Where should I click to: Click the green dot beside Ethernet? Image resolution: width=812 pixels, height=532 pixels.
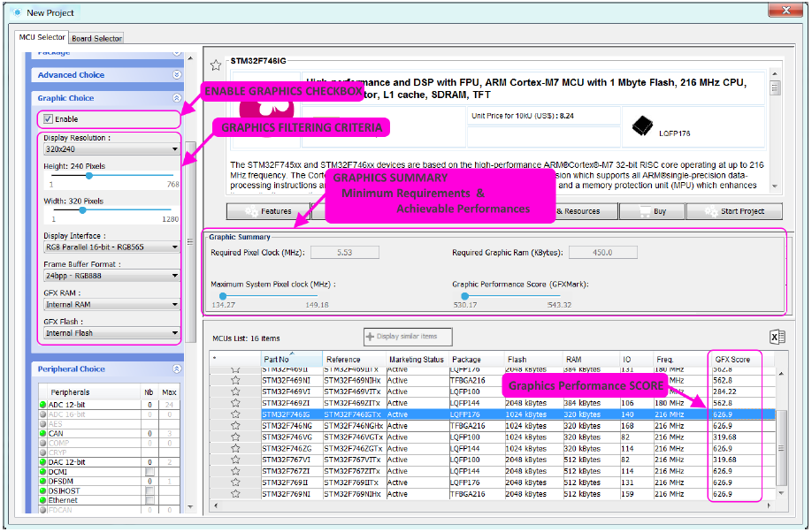43,500
